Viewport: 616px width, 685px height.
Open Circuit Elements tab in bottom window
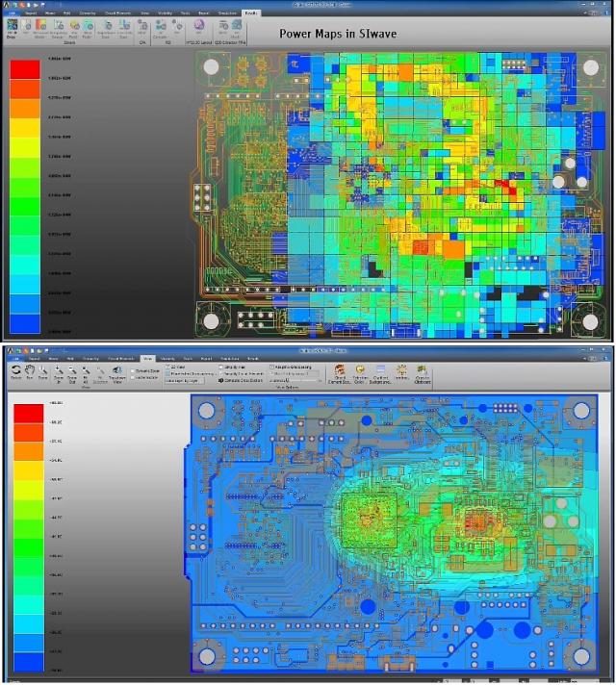coord(121,359)
